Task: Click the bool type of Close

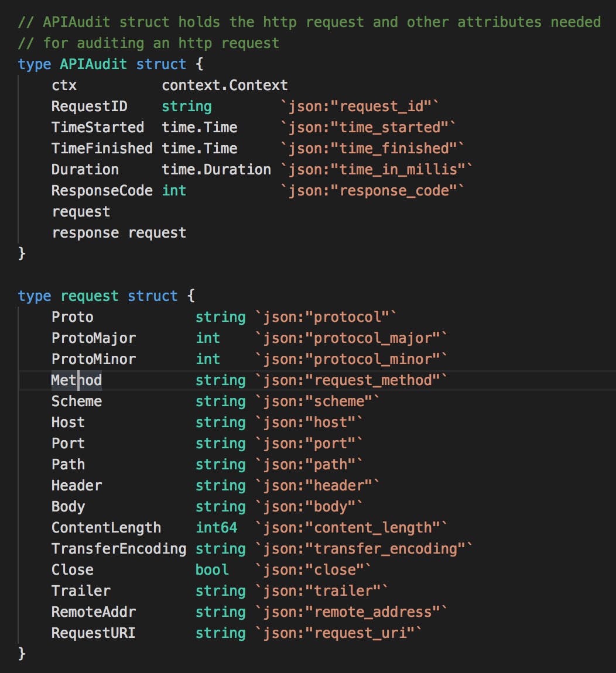Action: [x=212, y=570]
